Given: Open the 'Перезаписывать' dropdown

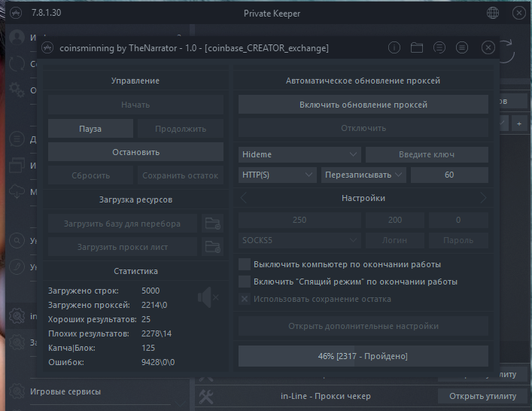Looking at the screenshot, I should [x=363, y=175].
